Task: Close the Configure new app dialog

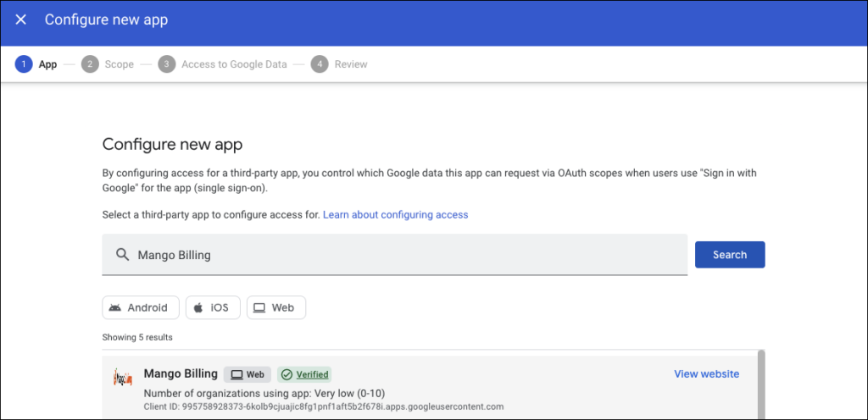Action: (x=20, y=19)
